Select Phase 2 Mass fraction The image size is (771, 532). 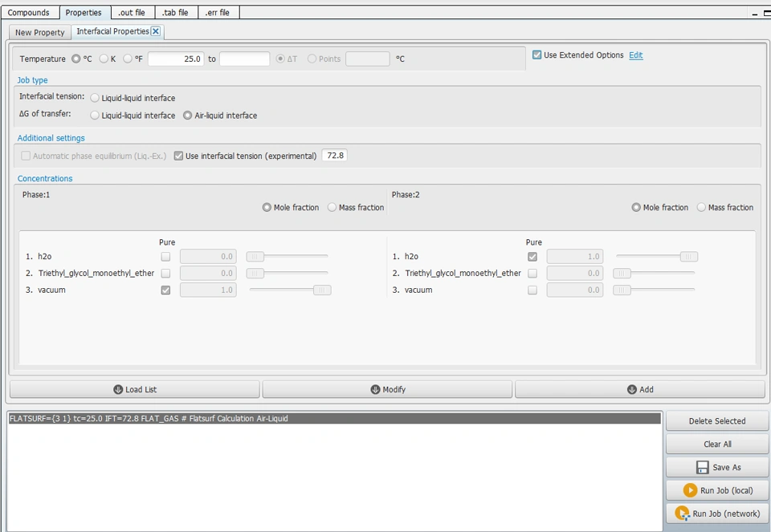coord(701,207)
